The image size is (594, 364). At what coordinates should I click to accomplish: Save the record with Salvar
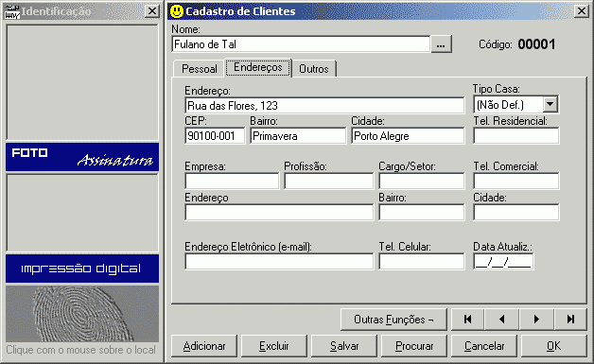click(344, 346)
